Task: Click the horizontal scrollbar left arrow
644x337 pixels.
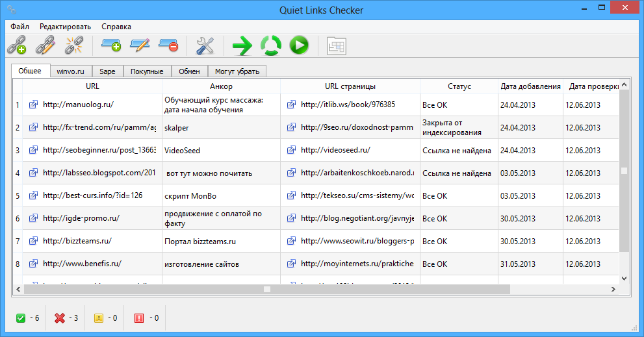Action: point(18,290)
